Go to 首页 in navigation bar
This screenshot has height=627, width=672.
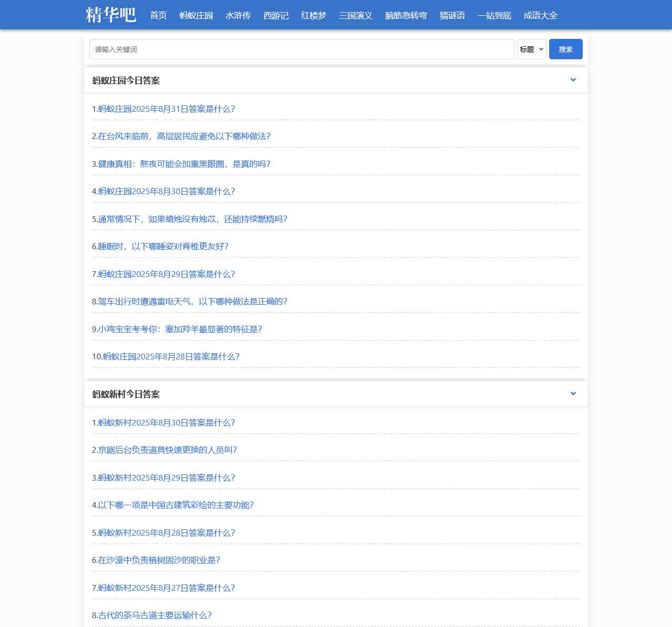[158, 16]
